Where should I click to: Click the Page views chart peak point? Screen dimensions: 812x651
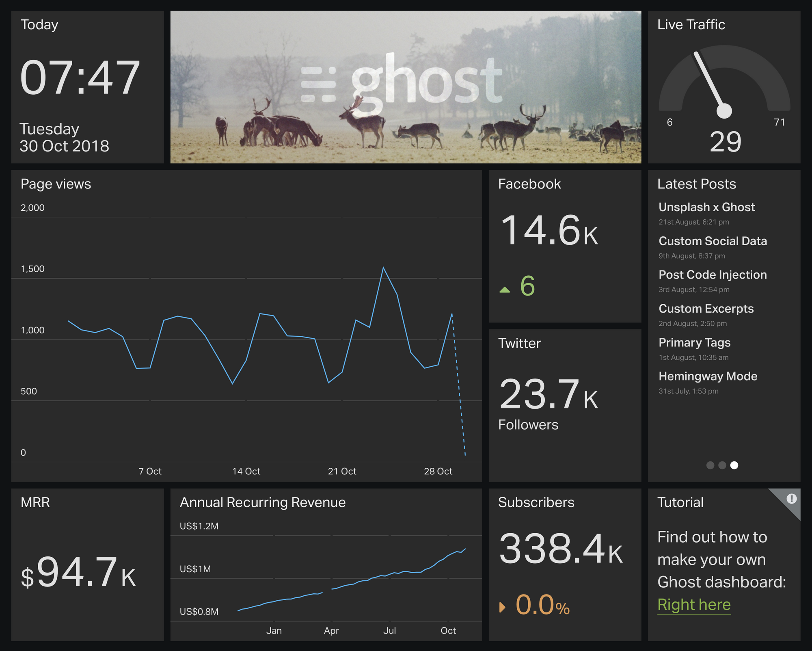[383, 268]
